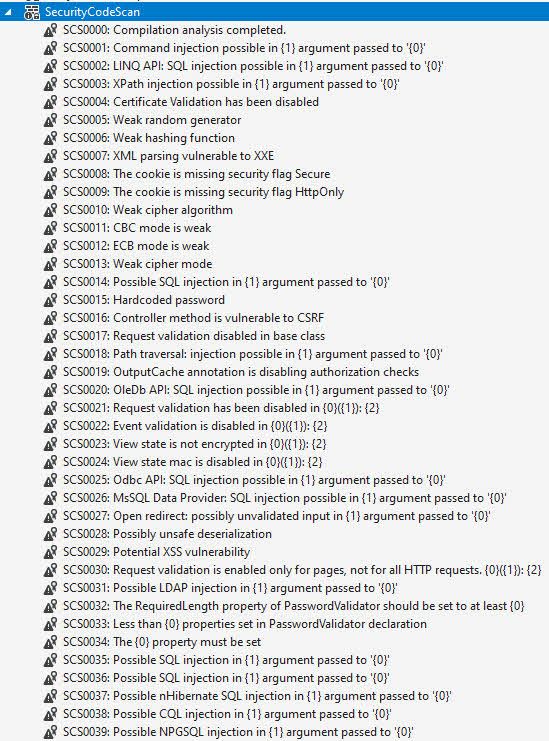The width and height of the screenshot is (549, 741).
Task: Click the icon for SCS0015 Hardcoded password
Action: (50, 300)
